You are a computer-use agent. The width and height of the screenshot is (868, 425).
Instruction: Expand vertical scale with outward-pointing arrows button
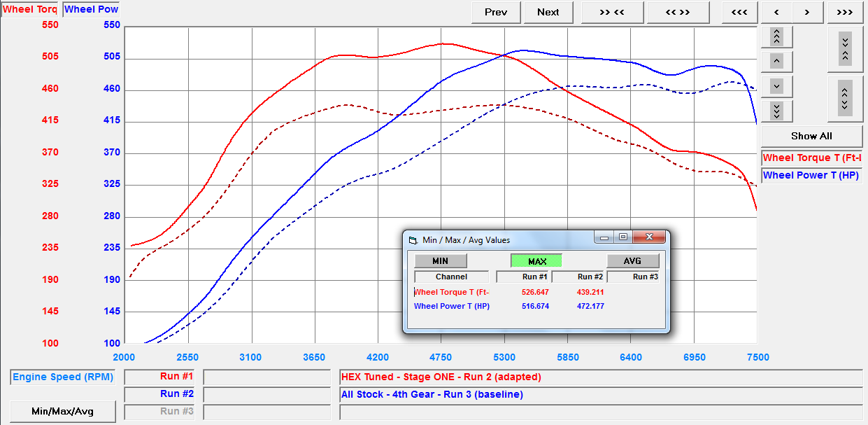click(x=845, y=99)
